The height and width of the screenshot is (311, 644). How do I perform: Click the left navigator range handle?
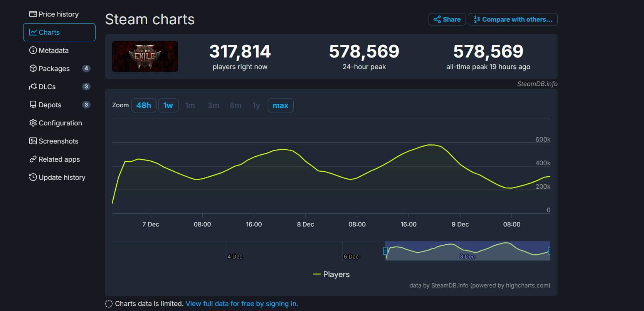tap(385, 251)
